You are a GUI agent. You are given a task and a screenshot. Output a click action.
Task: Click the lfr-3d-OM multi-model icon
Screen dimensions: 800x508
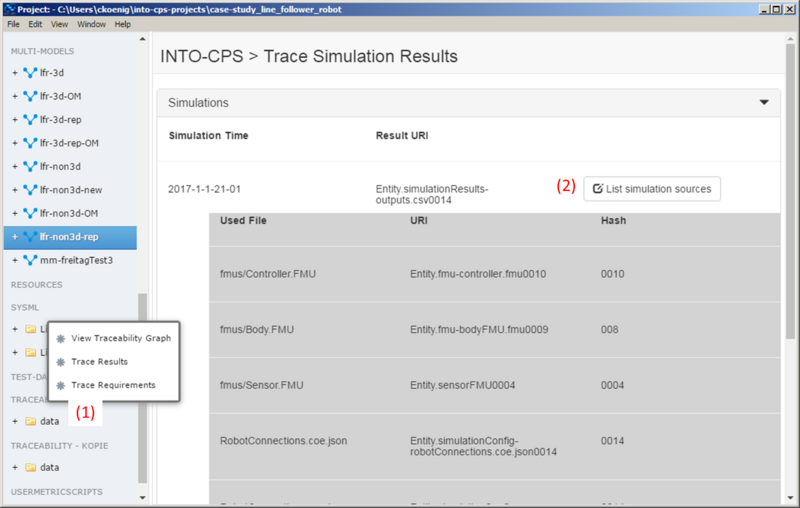click(x=29, y=96)
